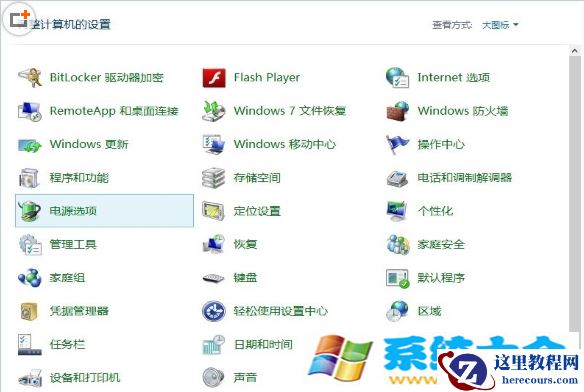Open the 电话和调制解调器 phone icon

tap(397, 178)
